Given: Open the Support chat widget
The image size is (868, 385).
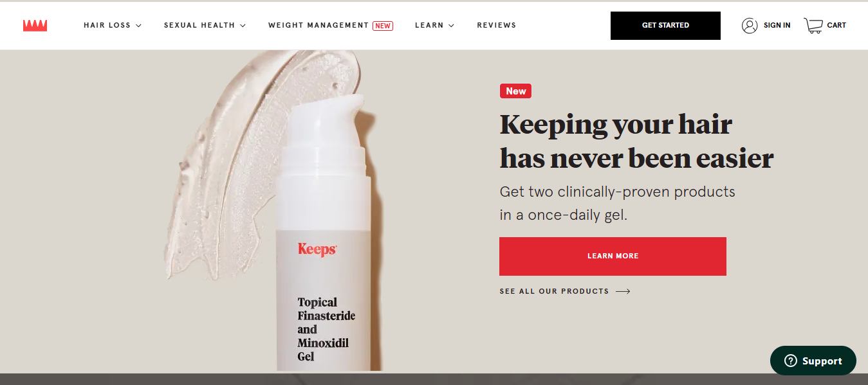Looking at the screenshot, I should (813, 361).
